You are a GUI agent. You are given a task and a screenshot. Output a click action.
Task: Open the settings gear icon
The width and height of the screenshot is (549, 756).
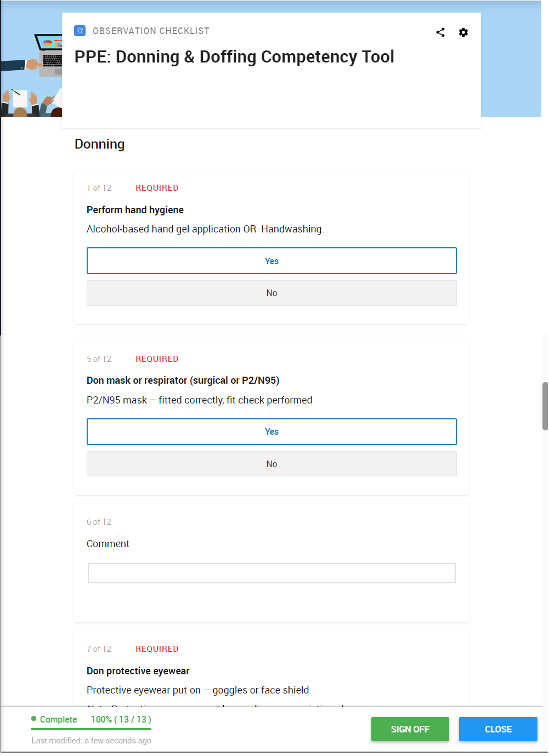coord(463,32)
